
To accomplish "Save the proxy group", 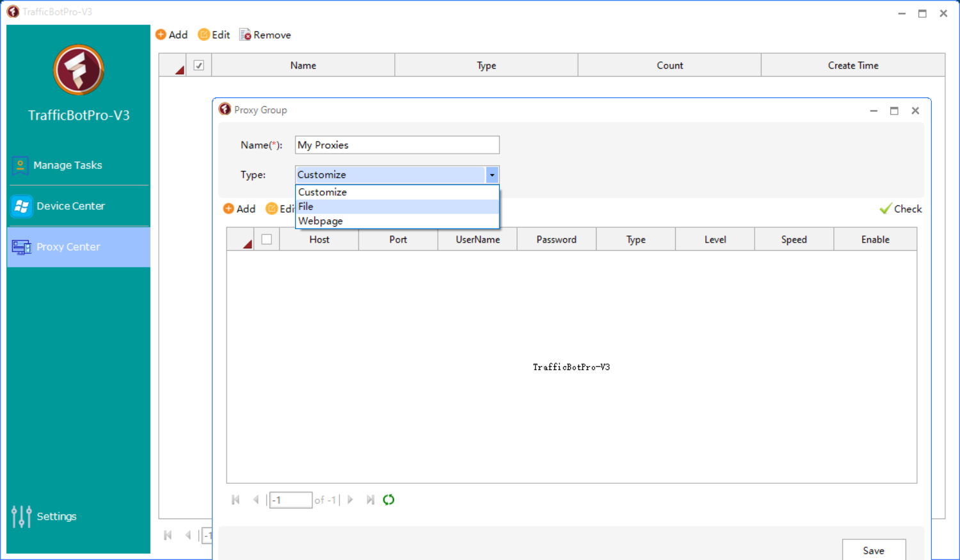I will [x=874, y=550].
